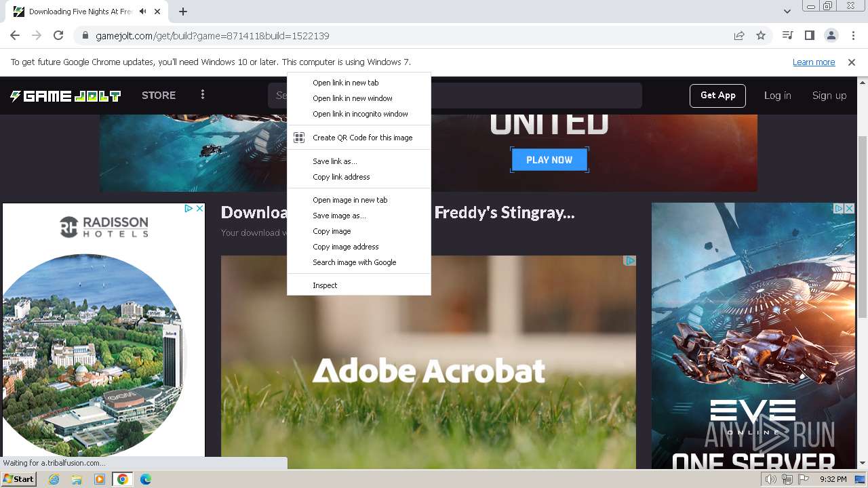Click the 9:32 PM system clock
The height and width of the screenshot is (488, 868).
click(833, 479)
